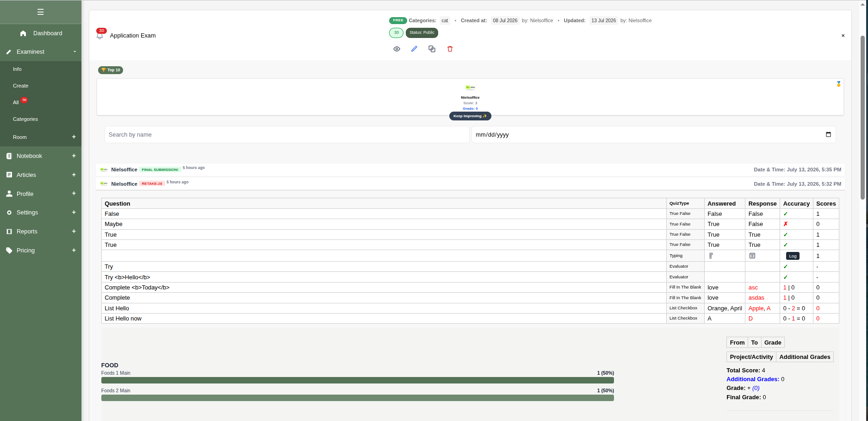Click the Articles icon in the sidebar

9,175
